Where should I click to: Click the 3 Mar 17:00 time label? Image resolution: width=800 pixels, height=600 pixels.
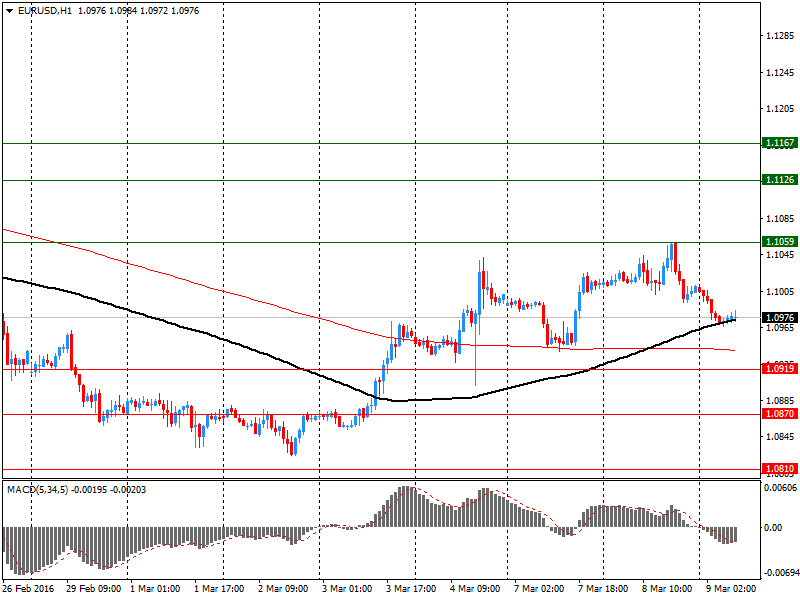pos(411,589)
